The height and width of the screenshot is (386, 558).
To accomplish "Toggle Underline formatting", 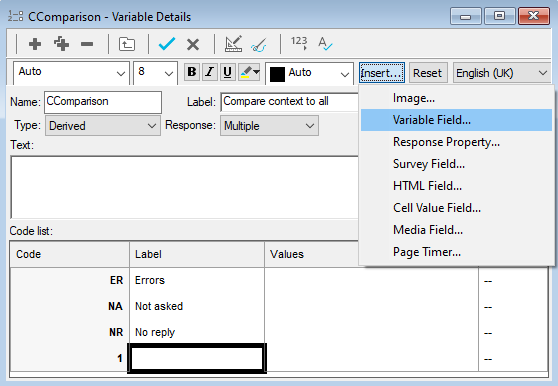I will 227,72.
